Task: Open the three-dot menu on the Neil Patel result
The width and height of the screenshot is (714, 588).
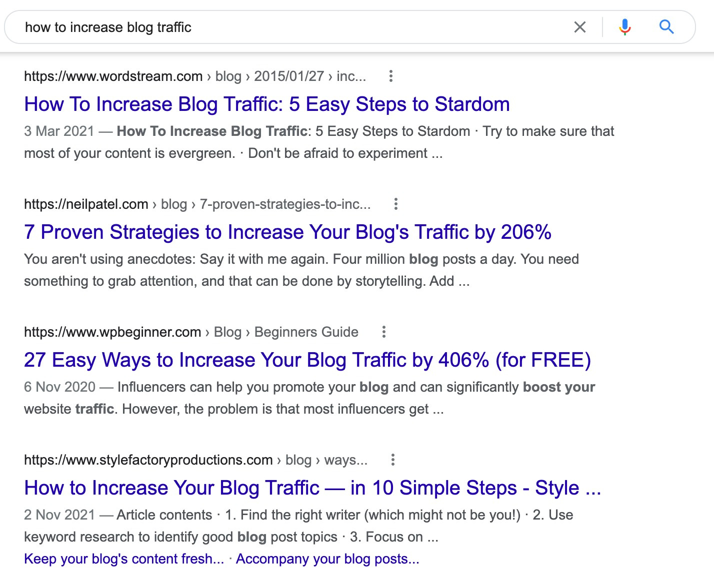Action: [395, 204]
